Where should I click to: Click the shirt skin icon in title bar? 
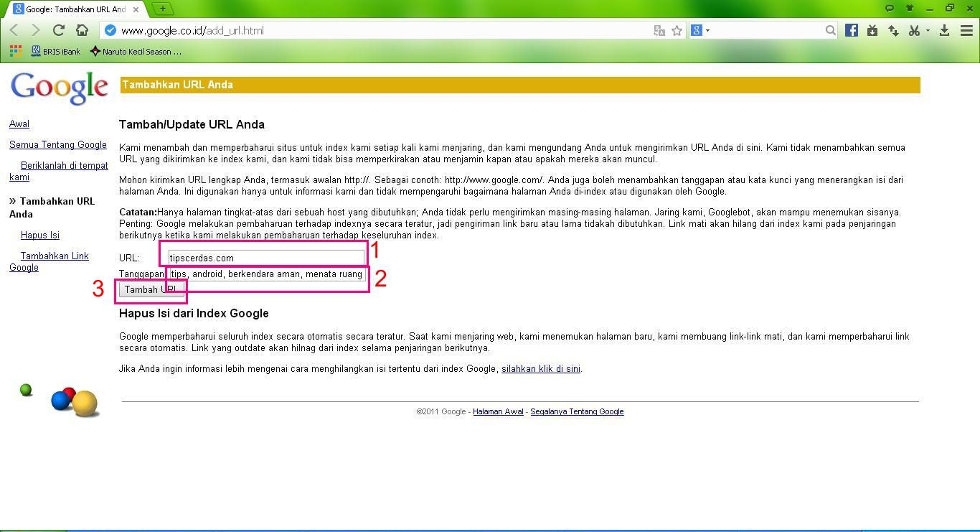click(x=910, y=8)
